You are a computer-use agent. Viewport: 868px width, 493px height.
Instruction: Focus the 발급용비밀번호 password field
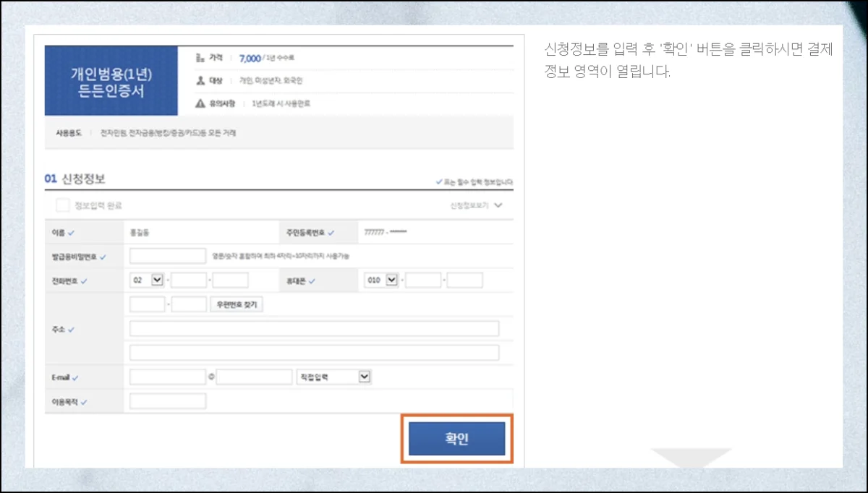coord(169,256)
